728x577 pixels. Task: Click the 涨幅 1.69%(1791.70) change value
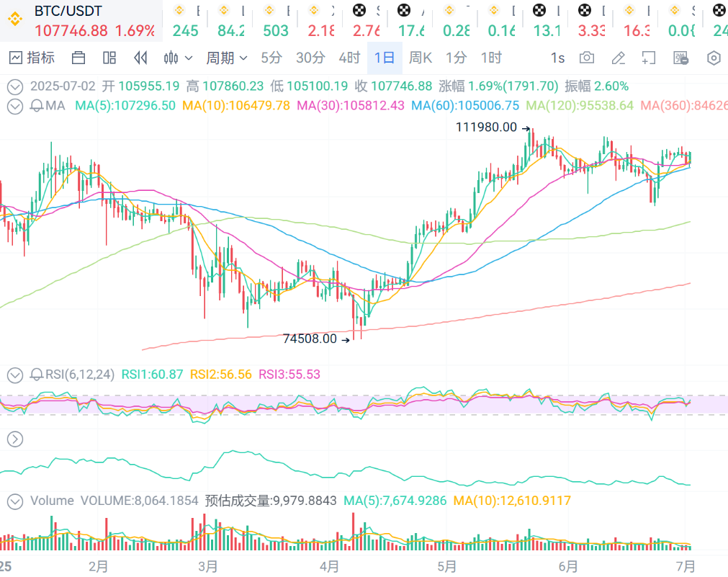tap(498, 86)
